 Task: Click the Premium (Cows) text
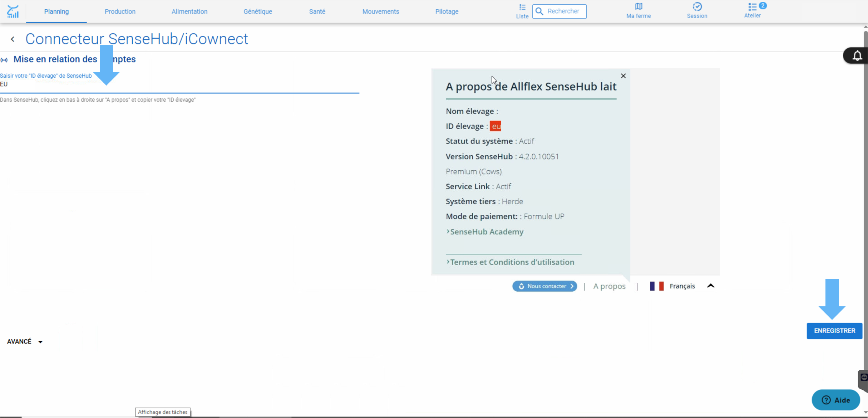click(x=474, y=171)
